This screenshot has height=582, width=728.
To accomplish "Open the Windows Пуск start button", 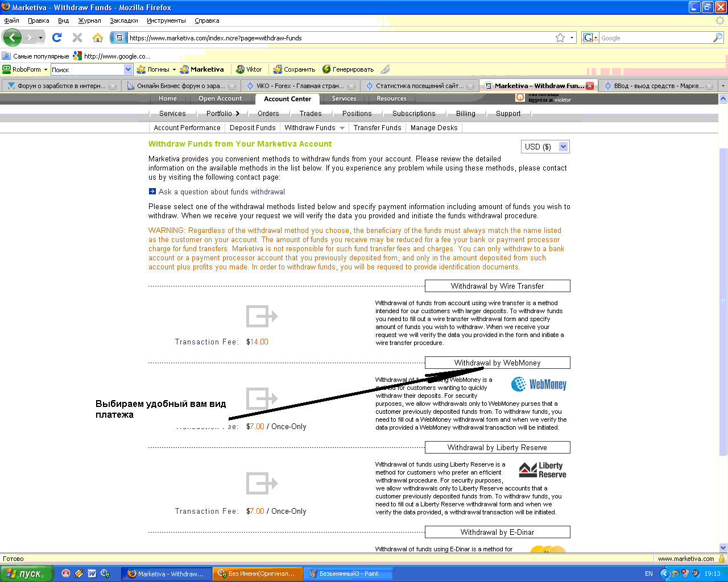I will 27,573.
